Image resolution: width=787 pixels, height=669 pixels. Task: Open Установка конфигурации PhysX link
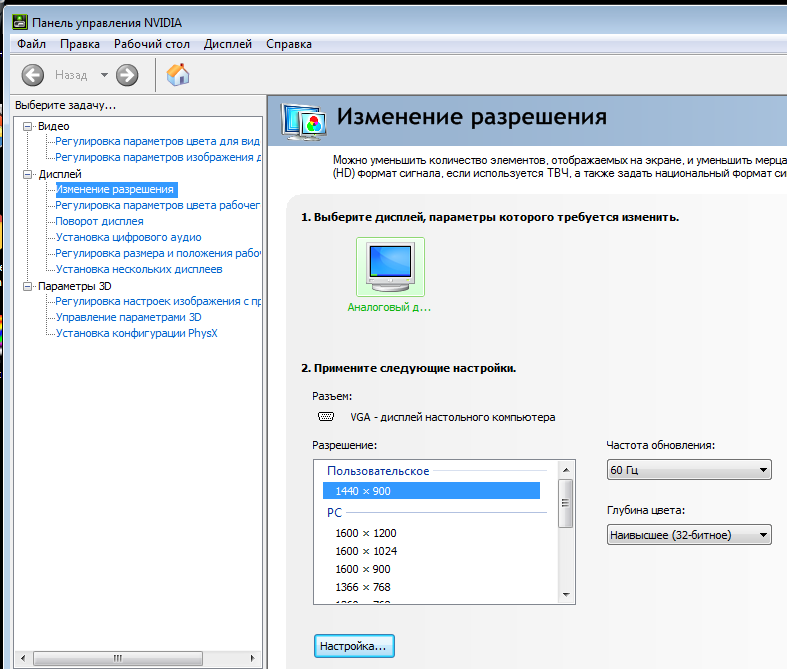(x=136, y=333)
